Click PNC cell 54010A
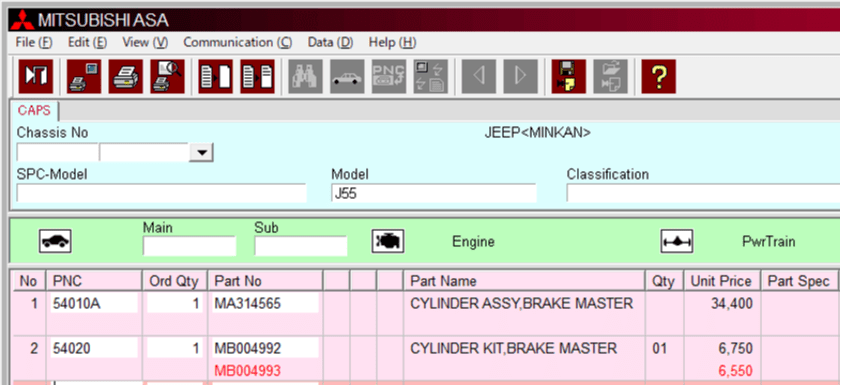 tap(94, 303)
